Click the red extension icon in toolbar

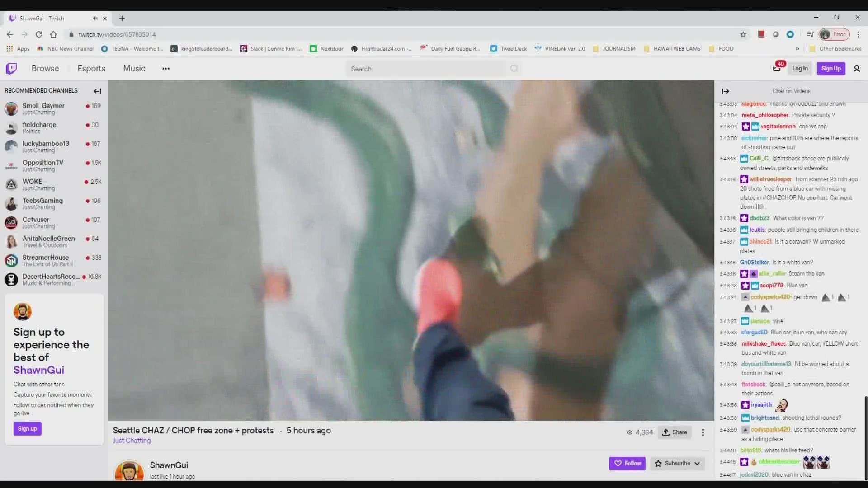761,34
